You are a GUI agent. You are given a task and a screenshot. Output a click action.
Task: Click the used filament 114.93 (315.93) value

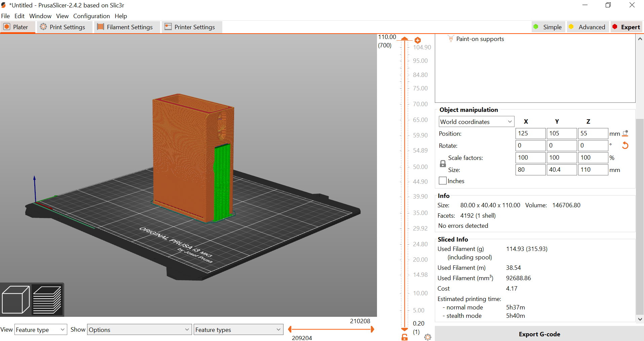(527, 249)
